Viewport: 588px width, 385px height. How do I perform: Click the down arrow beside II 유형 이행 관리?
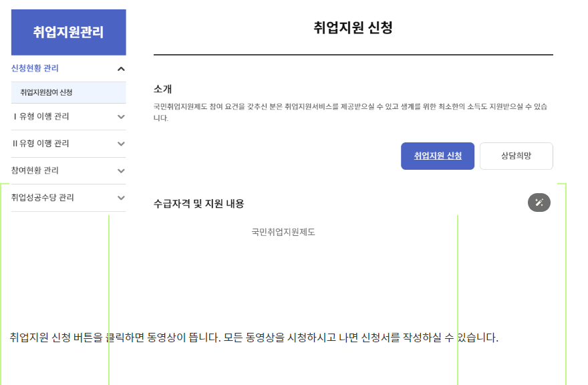coord(121,144)
